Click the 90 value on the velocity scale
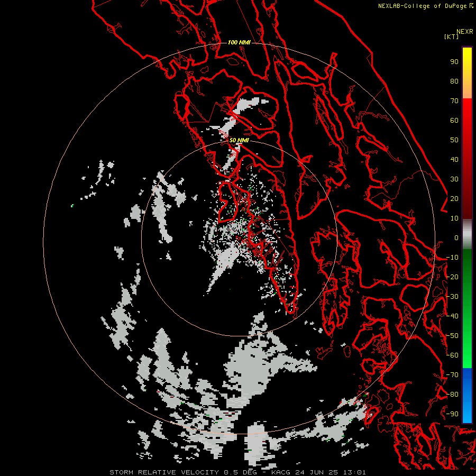 454,62
